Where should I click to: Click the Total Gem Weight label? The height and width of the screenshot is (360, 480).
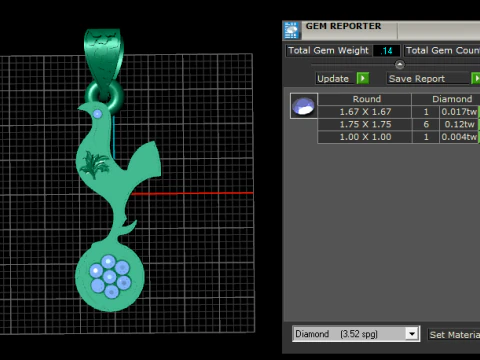click(x=328, y=51)
